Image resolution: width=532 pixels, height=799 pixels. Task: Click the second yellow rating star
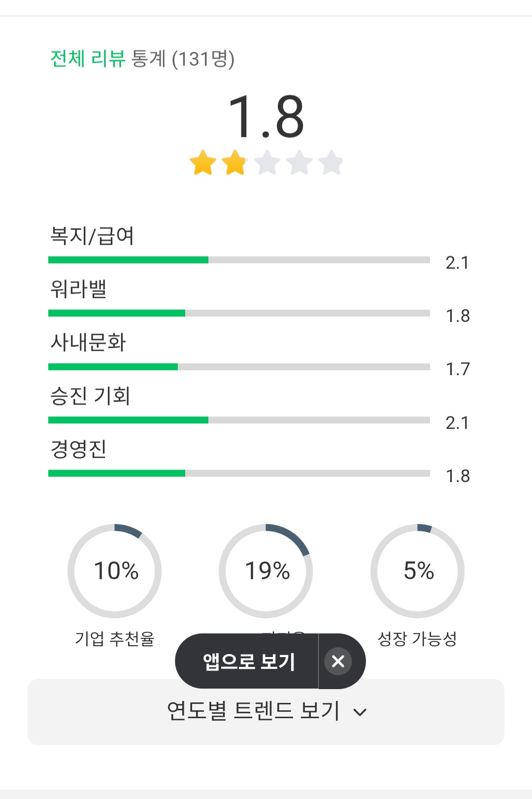(235, 163)
